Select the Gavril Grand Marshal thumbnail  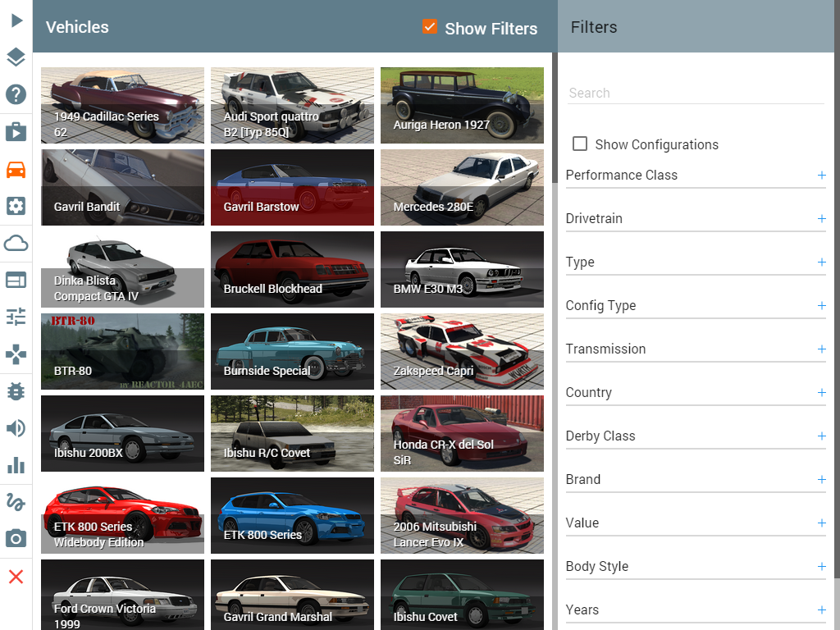coord(293,595)
